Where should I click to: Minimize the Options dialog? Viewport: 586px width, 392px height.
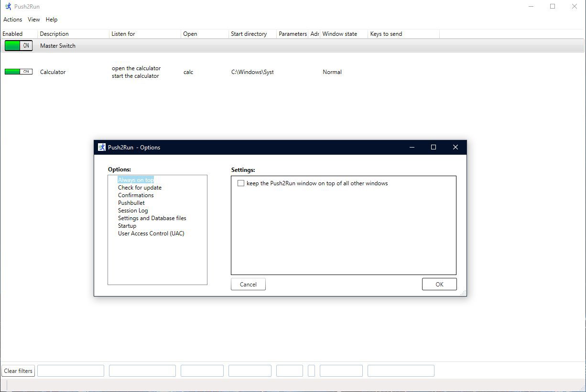pyautogui.click(x=412, y=147)
